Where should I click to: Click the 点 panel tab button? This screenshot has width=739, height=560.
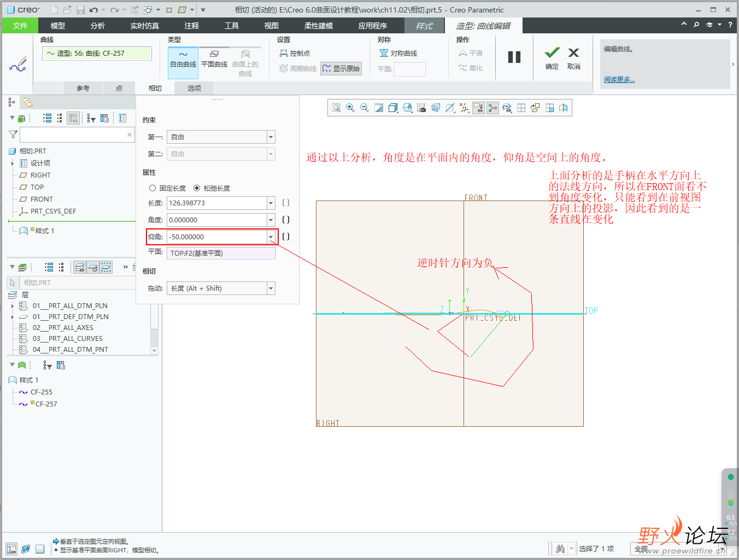119,88
